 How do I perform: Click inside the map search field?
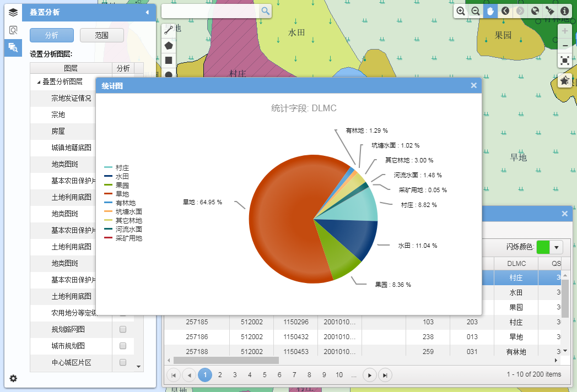point(211,11)
